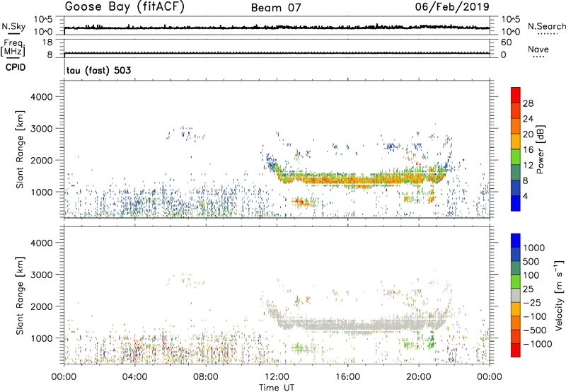Click the '4' label on Power colorbar

click(x=526, y=196)
